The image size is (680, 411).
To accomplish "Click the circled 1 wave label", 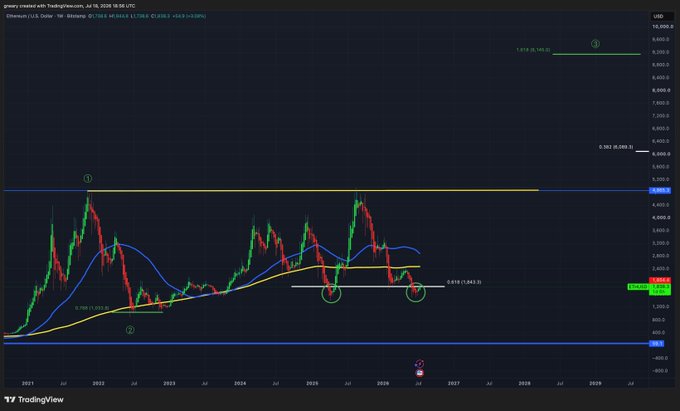I will tap(88, 179).
